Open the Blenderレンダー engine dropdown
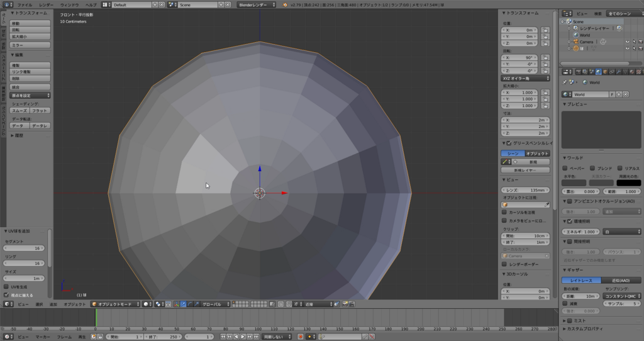Image resolution: width=644 pixels, height=341 pixels. pyautogui.click(x=257, y=4)
